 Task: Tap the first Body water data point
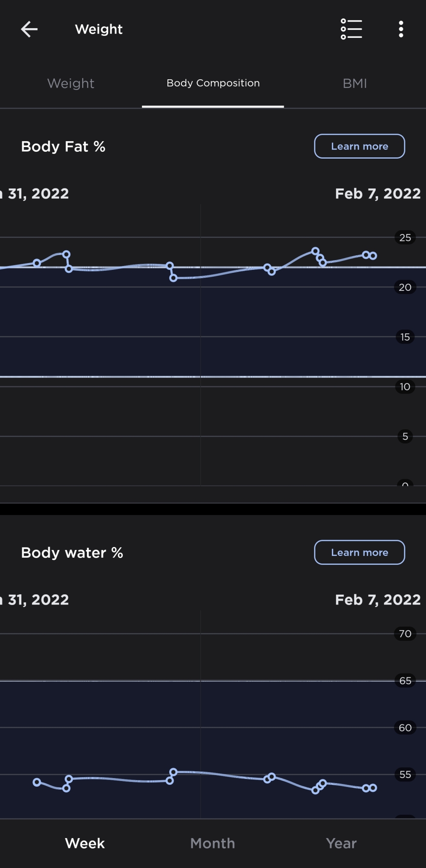[x=37, y=782]
